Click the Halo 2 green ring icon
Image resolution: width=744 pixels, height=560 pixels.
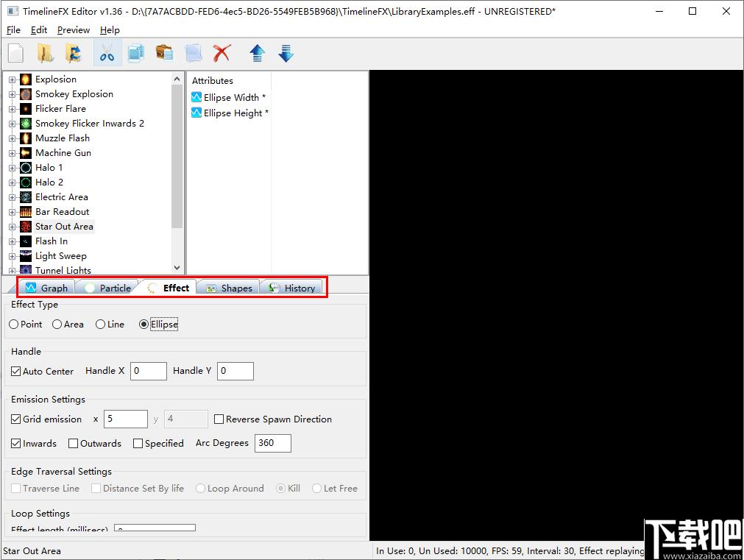(26, 182)
